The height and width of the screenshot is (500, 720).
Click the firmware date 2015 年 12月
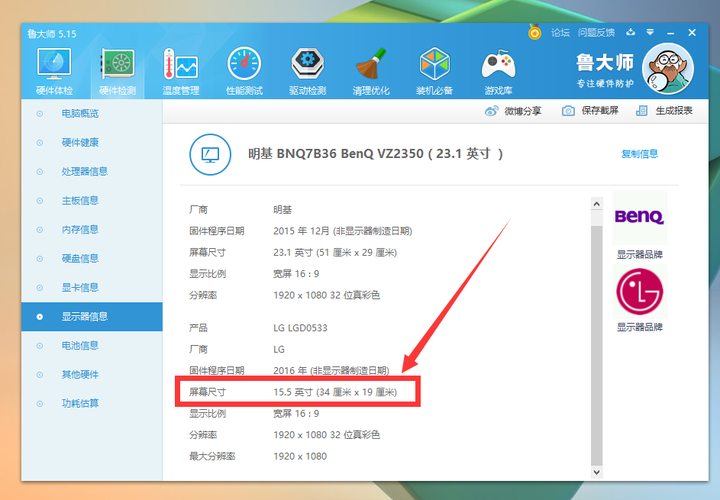pos(301,231)
